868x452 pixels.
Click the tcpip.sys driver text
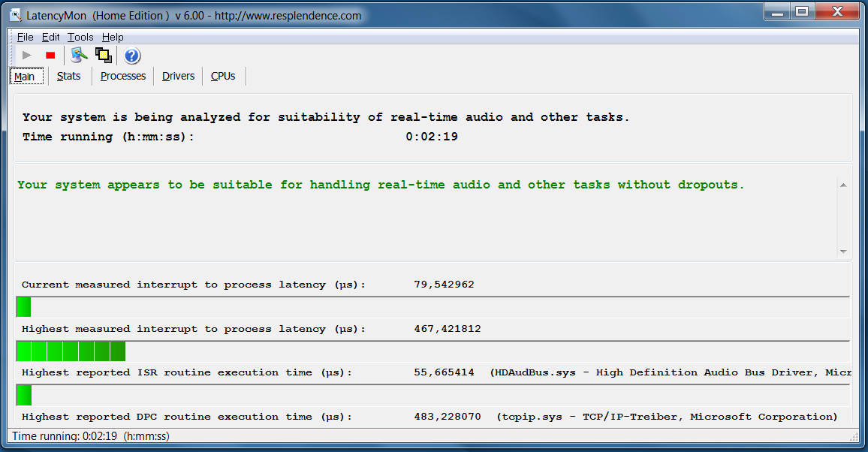(667, 417)
